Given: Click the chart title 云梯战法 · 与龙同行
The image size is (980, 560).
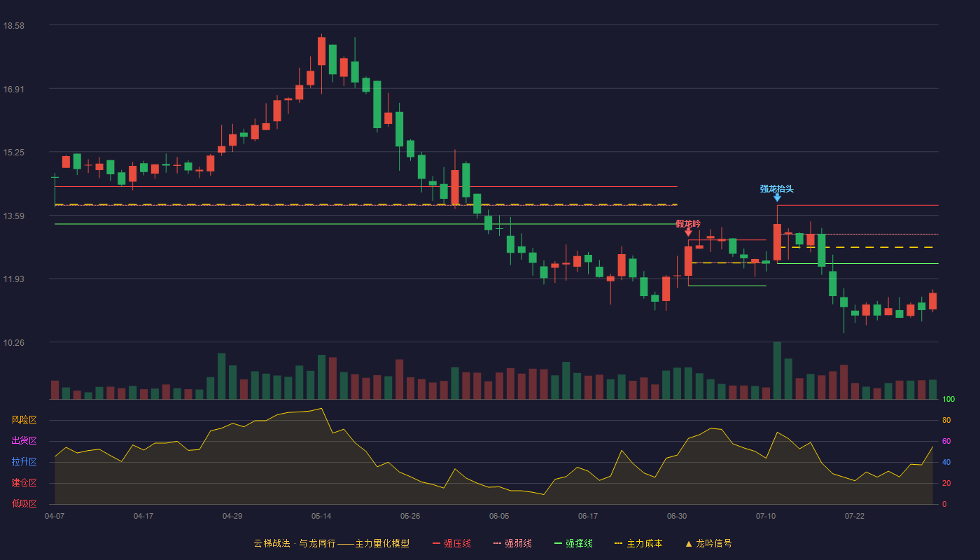Looking at the screenshot, I should click(295, 543).
